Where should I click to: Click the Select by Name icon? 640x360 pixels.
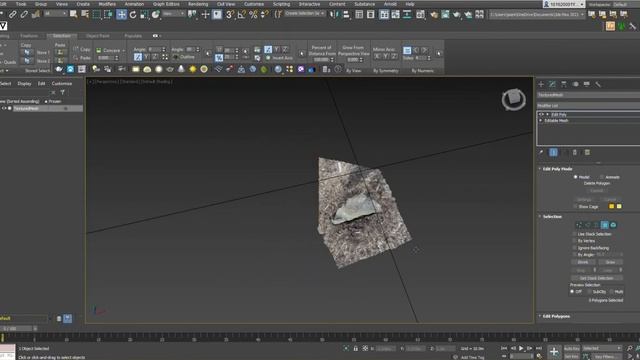tap(85, 15)
